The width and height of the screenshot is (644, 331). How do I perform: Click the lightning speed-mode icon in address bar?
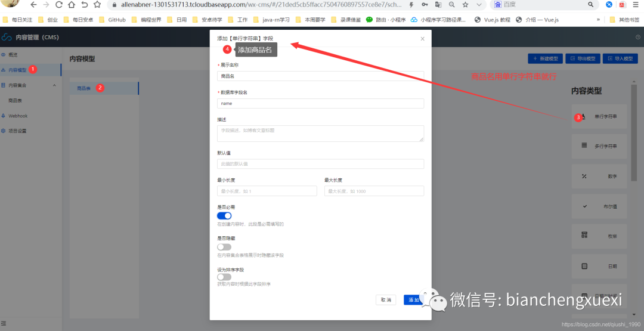[x=411, y=5]
